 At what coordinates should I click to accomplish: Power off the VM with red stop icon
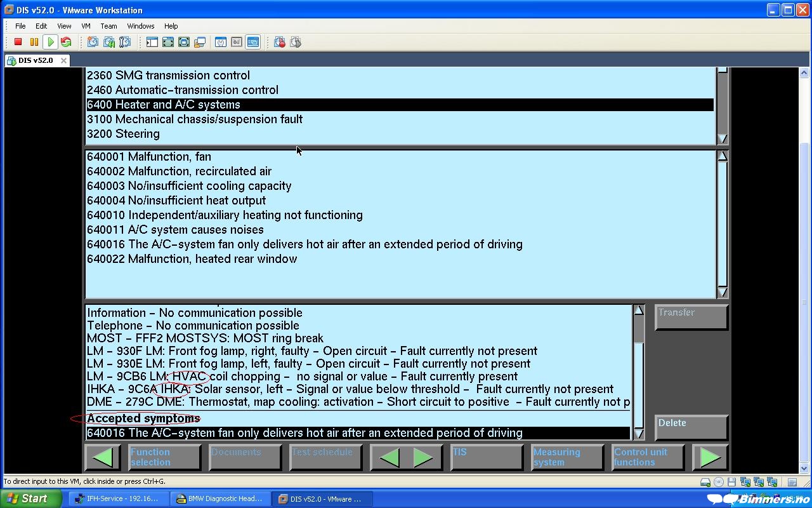[x=18, y=42]
